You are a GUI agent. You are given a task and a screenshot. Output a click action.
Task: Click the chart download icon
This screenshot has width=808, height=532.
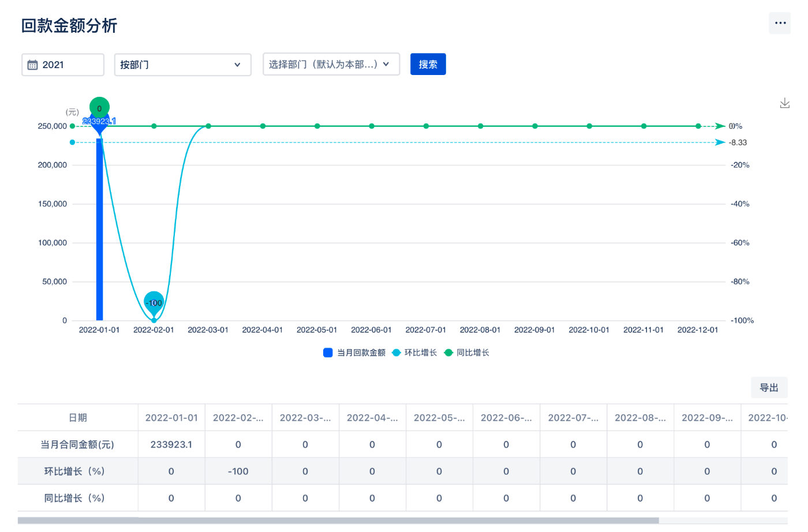784,103
